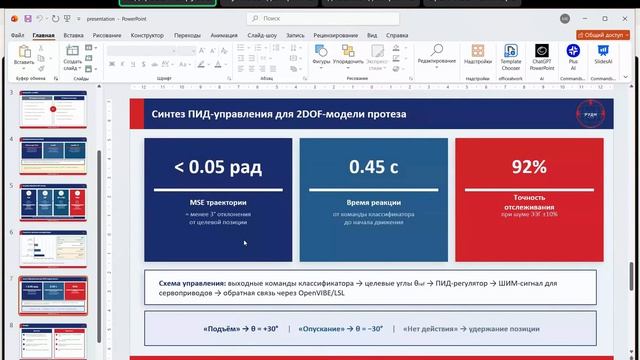
Task: Open the font size combo box
Action: (x=187, y=51)
